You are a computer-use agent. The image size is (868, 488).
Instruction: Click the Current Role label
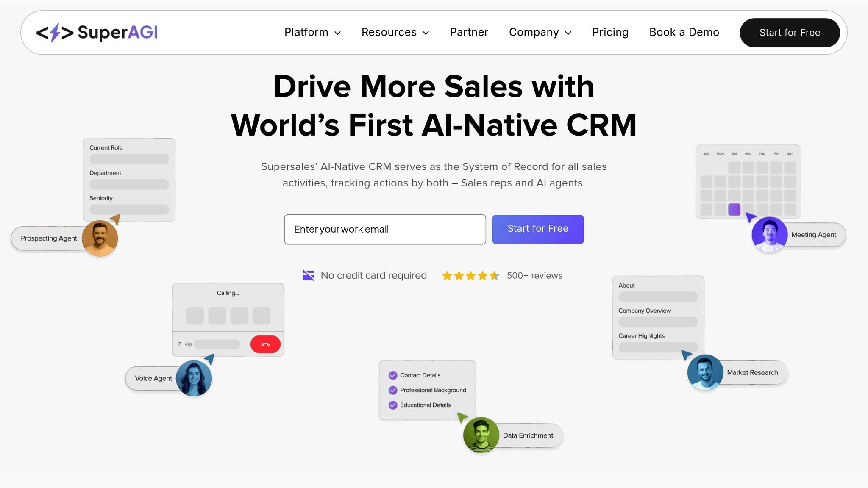(x=106, y=148)
